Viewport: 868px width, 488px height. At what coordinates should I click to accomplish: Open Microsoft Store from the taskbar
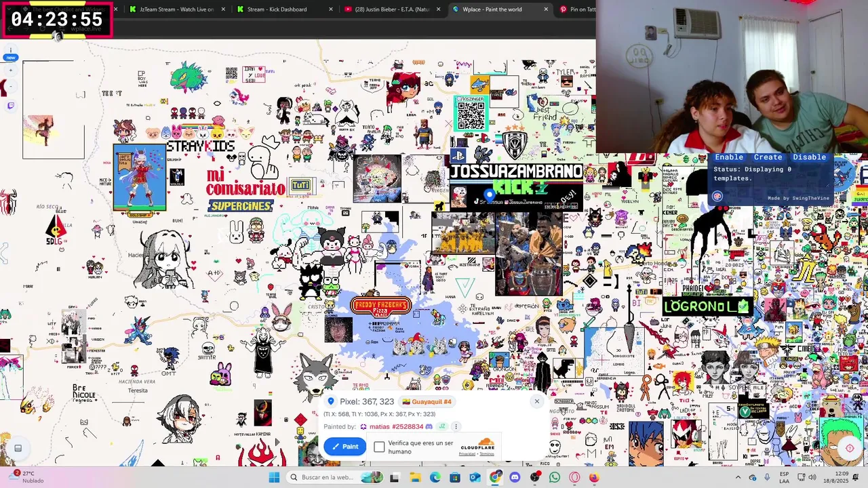(x=455, y=477)
